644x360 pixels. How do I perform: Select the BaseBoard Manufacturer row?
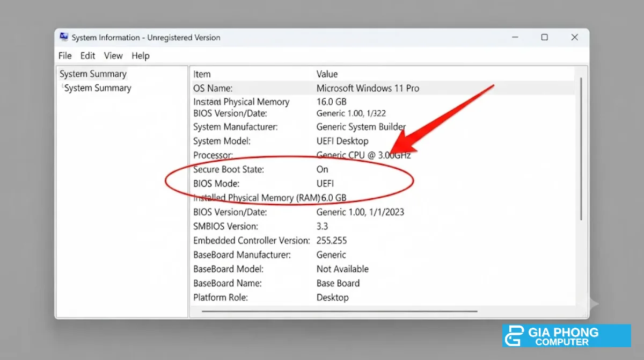click(x=242, y=255)
